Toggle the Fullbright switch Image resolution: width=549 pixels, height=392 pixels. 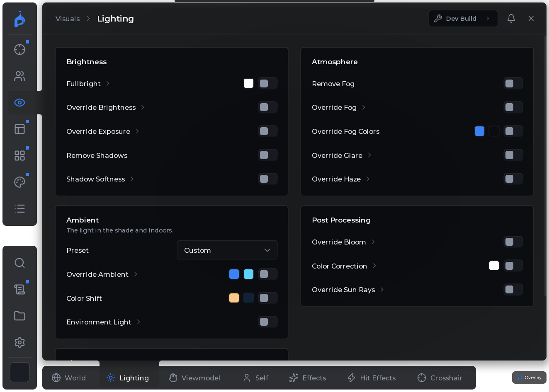(268, 83)
